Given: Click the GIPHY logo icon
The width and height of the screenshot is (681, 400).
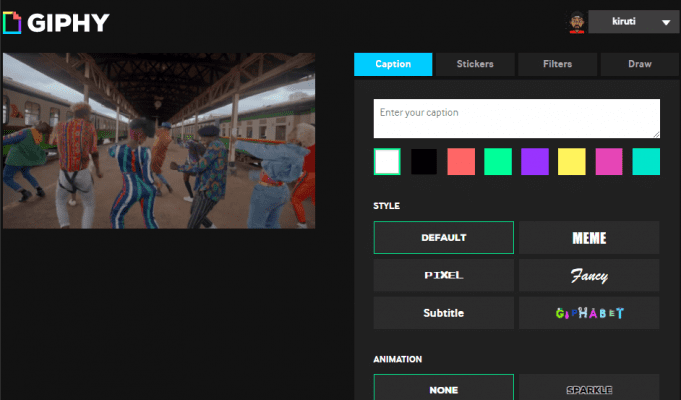Looking at the screenshot, I should (12, 23).
